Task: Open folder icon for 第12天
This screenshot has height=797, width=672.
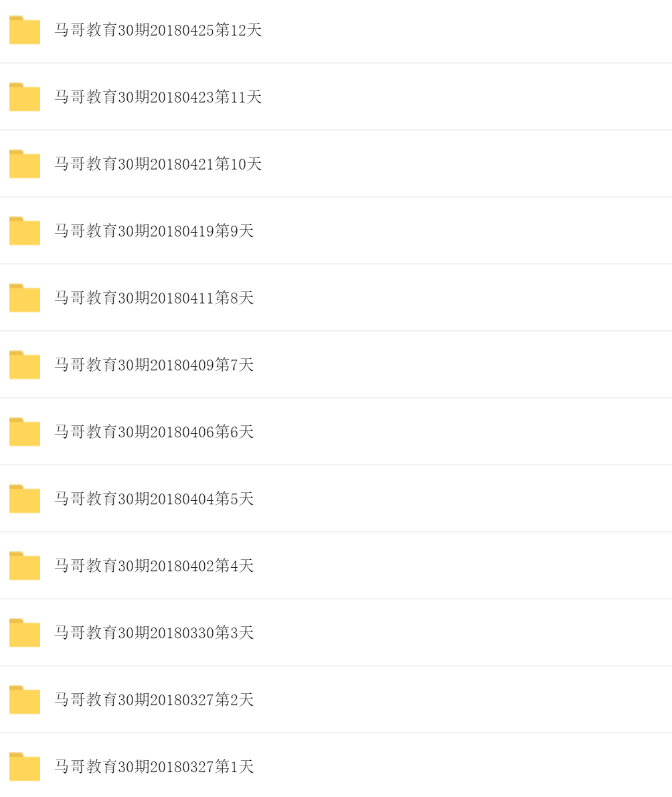Action: (x=24, y=30)
